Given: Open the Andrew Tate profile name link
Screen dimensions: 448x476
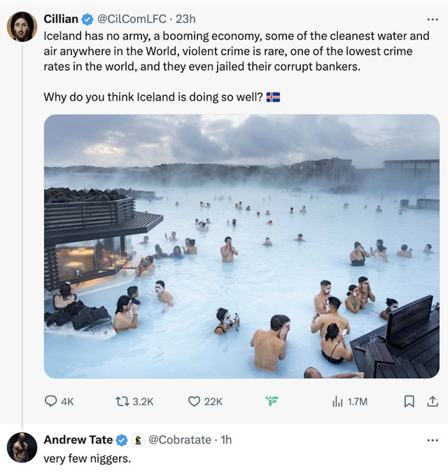Looking at the screenshot, I should (78, 440).
